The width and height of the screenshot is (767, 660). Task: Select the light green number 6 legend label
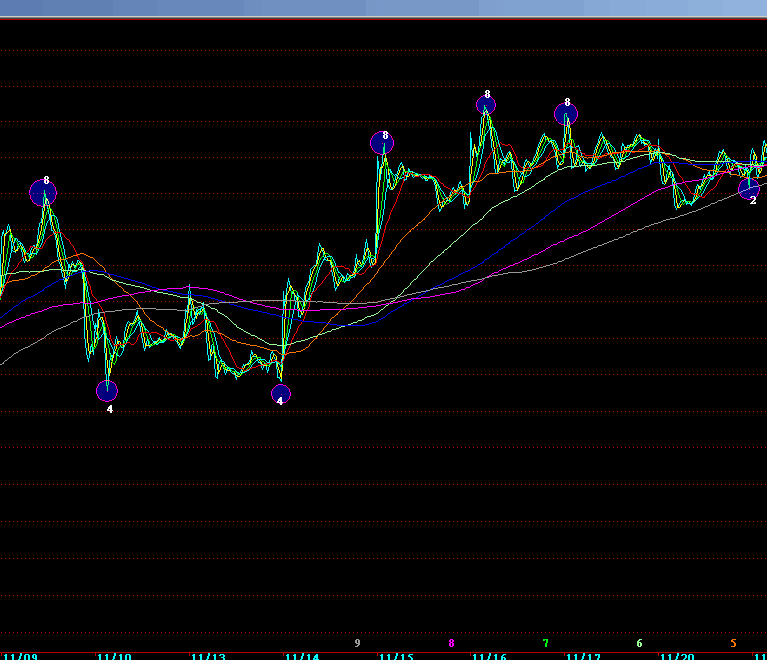pos(639,643)
